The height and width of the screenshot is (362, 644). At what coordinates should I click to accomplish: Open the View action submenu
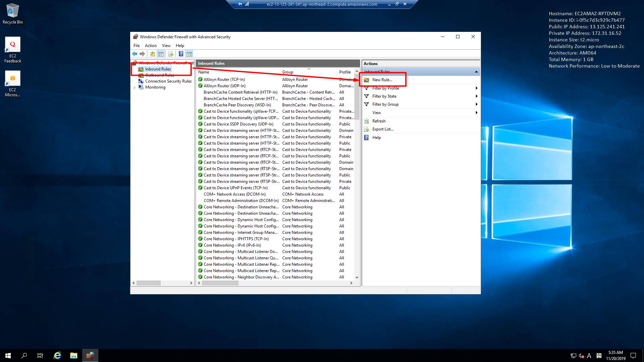(377, 113)
